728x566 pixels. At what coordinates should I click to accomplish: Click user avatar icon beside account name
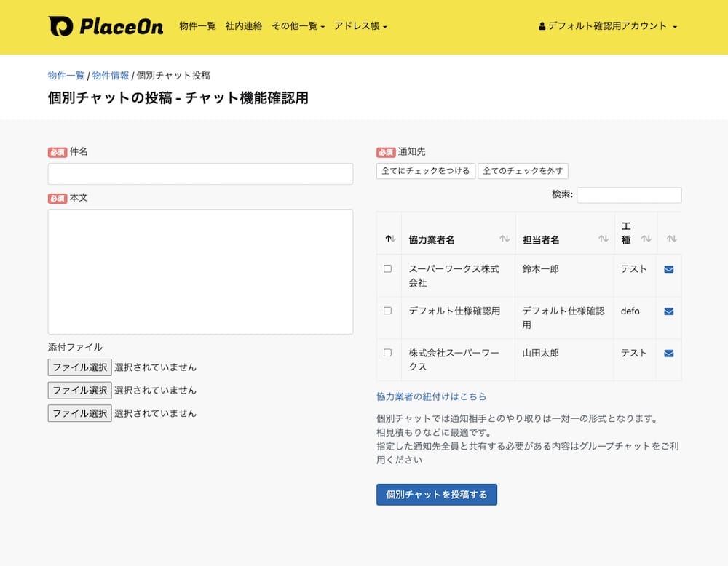pyautogui.click(x=542, y=26)
